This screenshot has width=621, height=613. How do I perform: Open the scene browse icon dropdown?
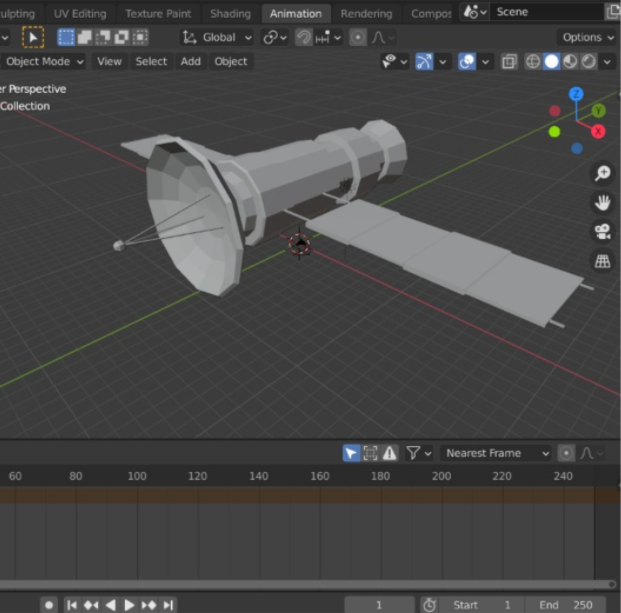[474, 12]
